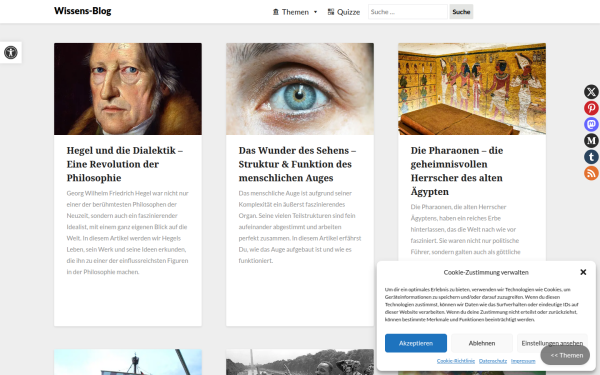Open the Datenschutz link
Image resolution: width=600 pixels, height=375 pixels.
point(493,361)
